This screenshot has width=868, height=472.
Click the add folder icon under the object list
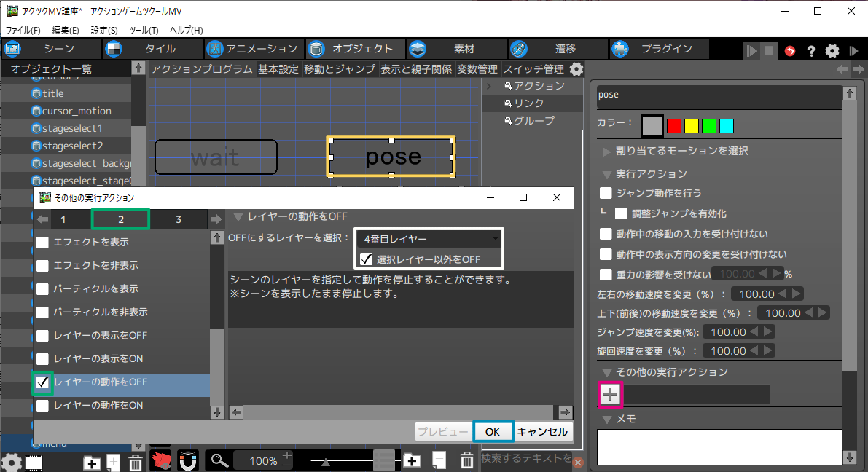click(92, 463)
